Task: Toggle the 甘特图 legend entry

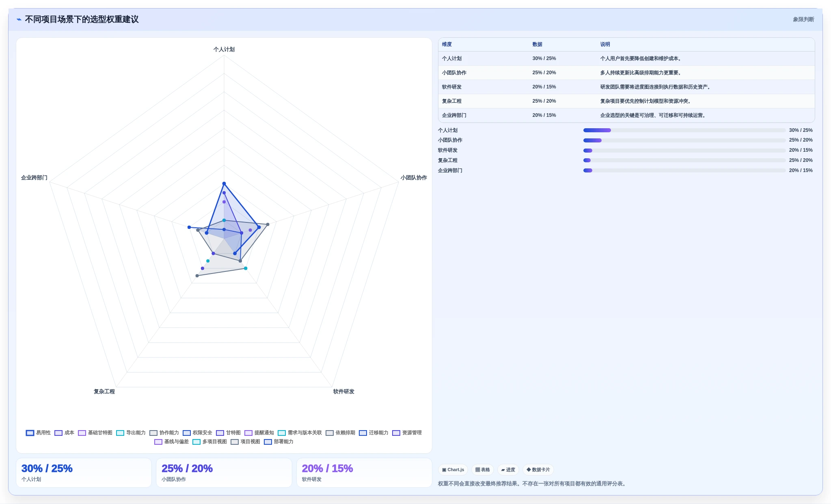Action: [x=229, y=433]
